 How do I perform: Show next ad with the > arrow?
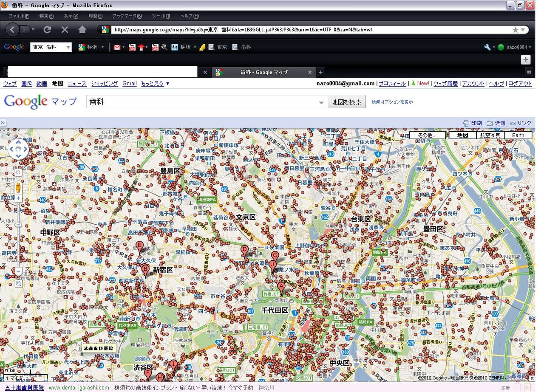coord(527,387)
